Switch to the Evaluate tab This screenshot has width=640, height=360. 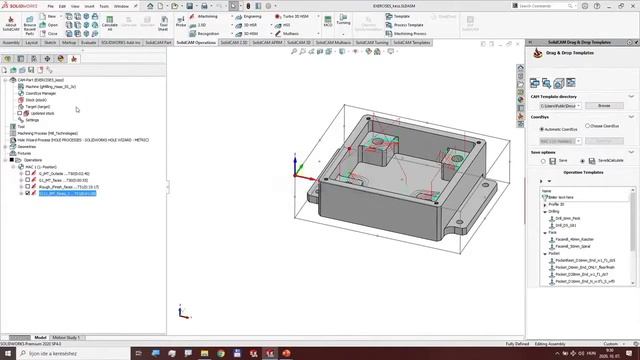pyautogui.click(x=88, y=42)
